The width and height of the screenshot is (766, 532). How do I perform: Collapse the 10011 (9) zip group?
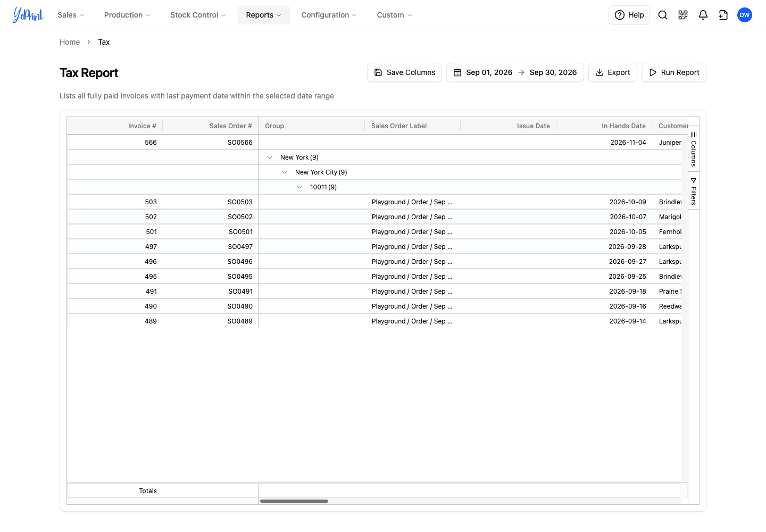[299, 187]
